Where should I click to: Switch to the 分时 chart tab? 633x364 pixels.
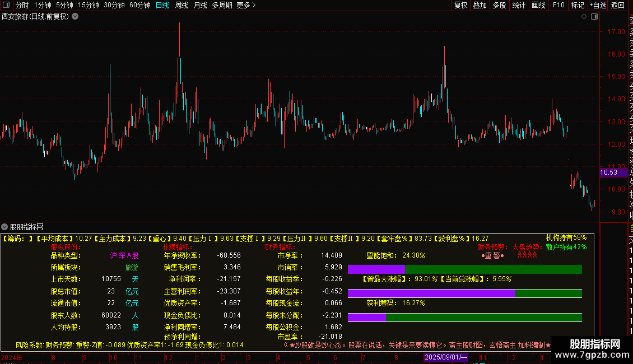[22, 5]
